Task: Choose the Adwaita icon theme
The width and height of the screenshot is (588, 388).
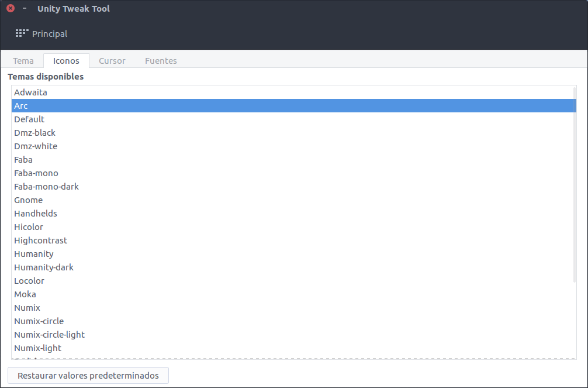Action: click(31, 92)
